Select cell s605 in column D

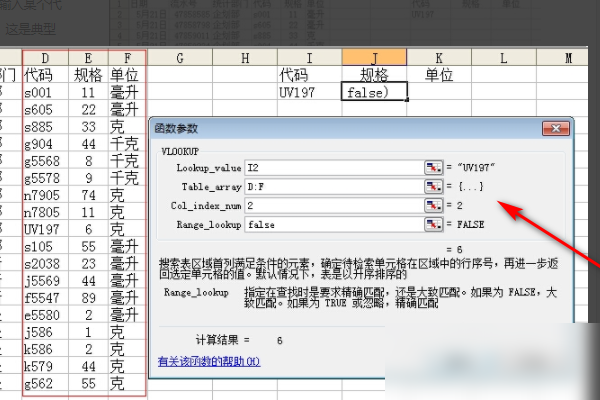point(45,109)
